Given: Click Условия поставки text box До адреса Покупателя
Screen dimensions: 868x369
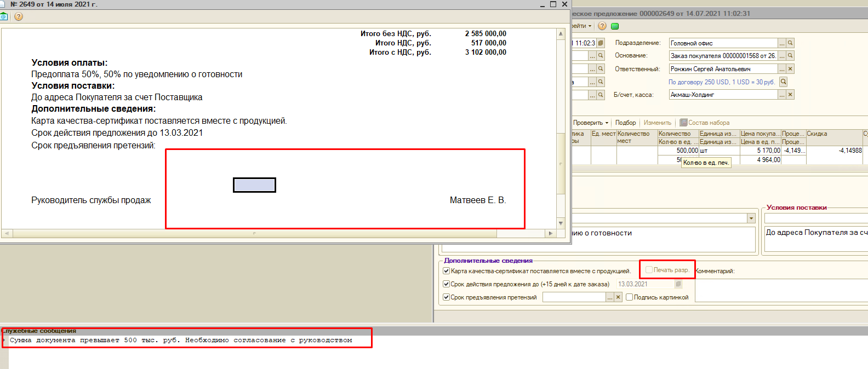Looking at the screenshot, I should 816,239.
